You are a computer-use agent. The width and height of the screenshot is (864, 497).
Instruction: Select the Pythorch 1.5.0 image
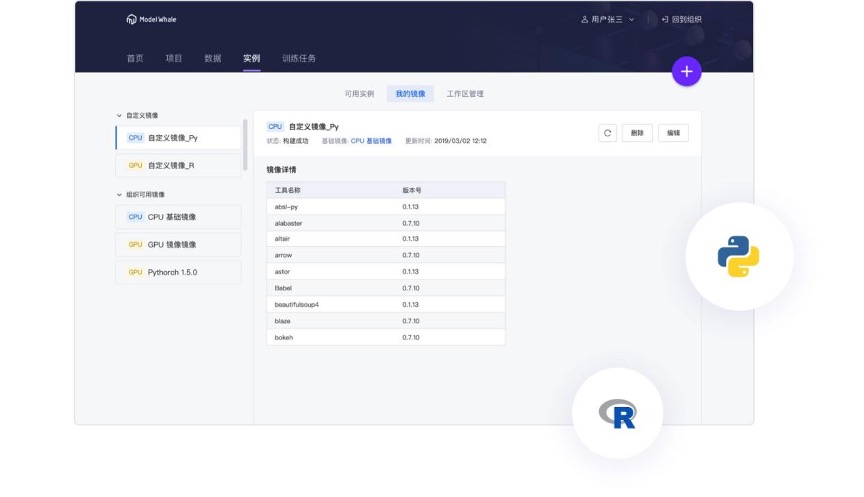tap(178, 272)
